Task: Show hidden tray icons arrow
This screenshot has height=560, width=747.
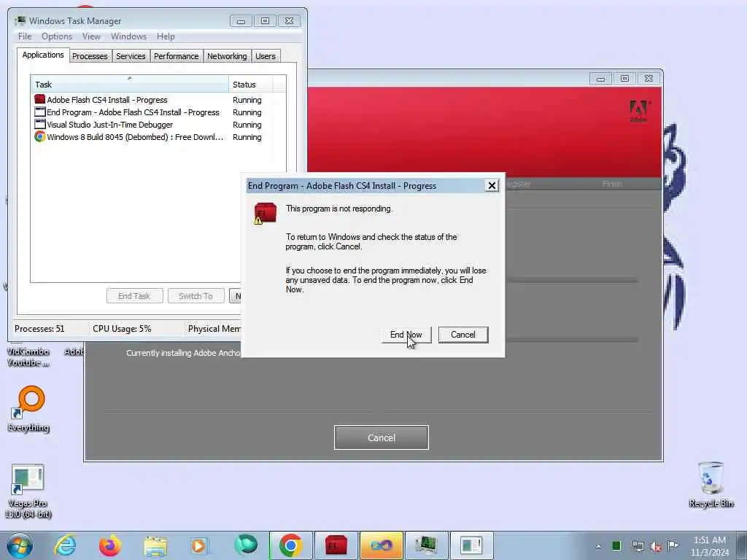Action: tap(598, 546)
